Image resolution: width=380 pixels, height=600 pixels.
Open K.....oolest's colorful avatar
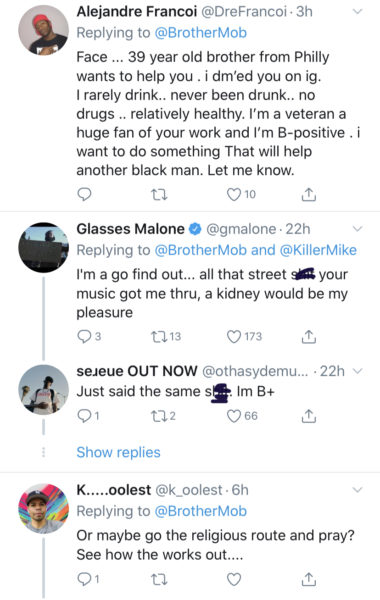pyautogui.click(x=43, y=509)
